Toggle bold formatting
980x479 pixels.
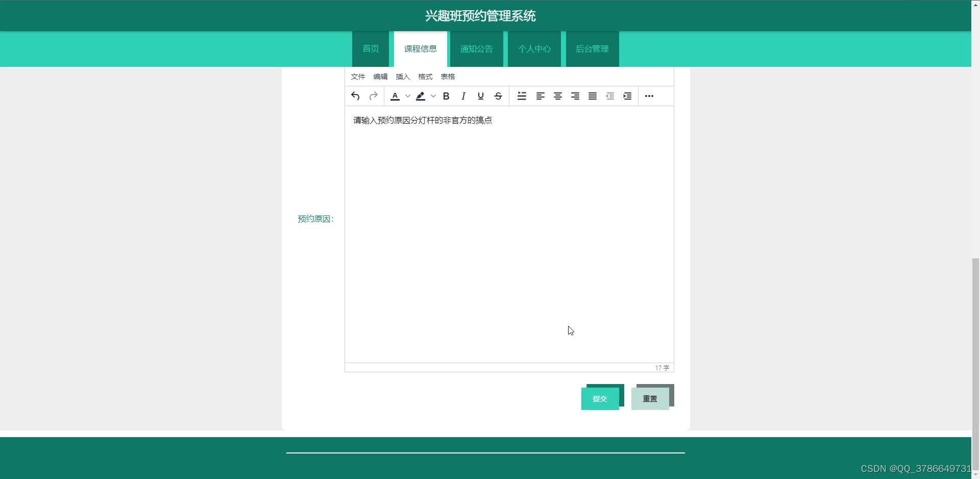[446, 96]
